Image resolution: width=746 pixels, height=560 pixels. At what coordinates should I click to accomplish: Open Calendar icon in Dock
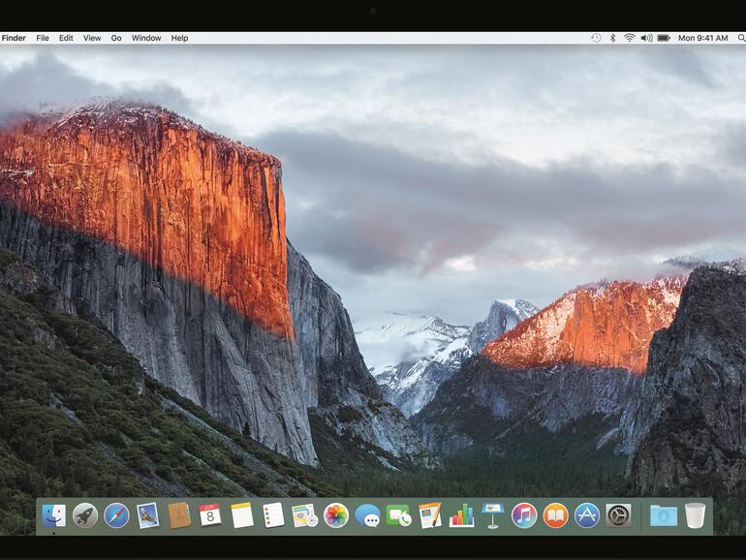[x=210, y=515]
